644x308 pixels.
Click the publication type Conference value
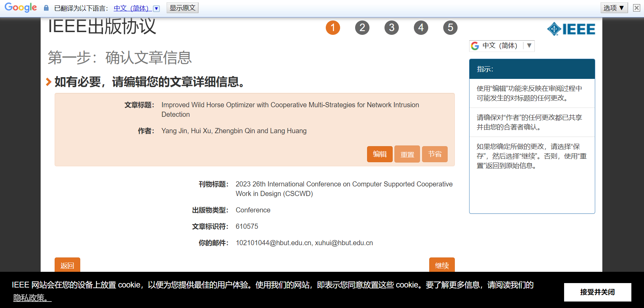click(253, 210)
